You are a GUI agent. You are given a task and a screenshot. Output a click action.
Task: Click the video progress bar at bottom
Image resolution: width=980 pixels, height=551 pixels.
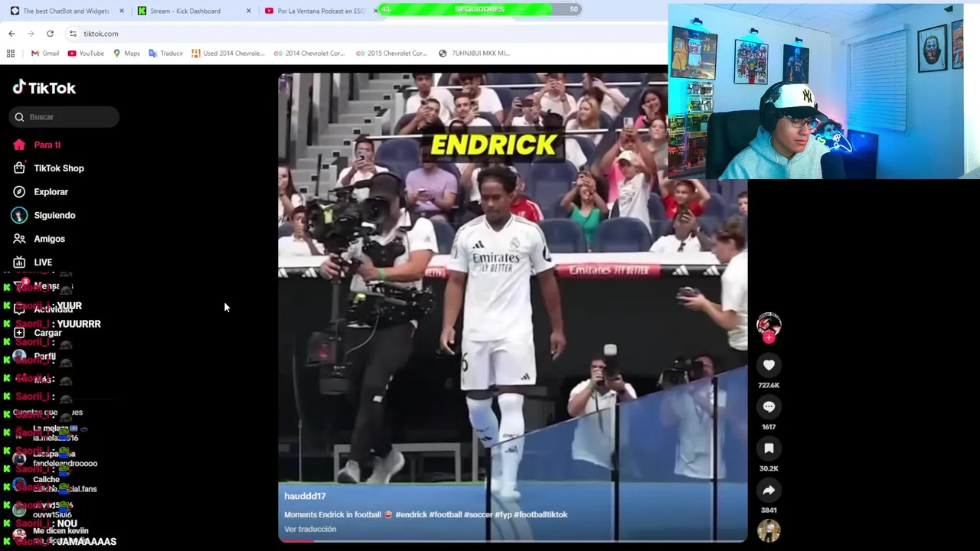tap(513, 540)
